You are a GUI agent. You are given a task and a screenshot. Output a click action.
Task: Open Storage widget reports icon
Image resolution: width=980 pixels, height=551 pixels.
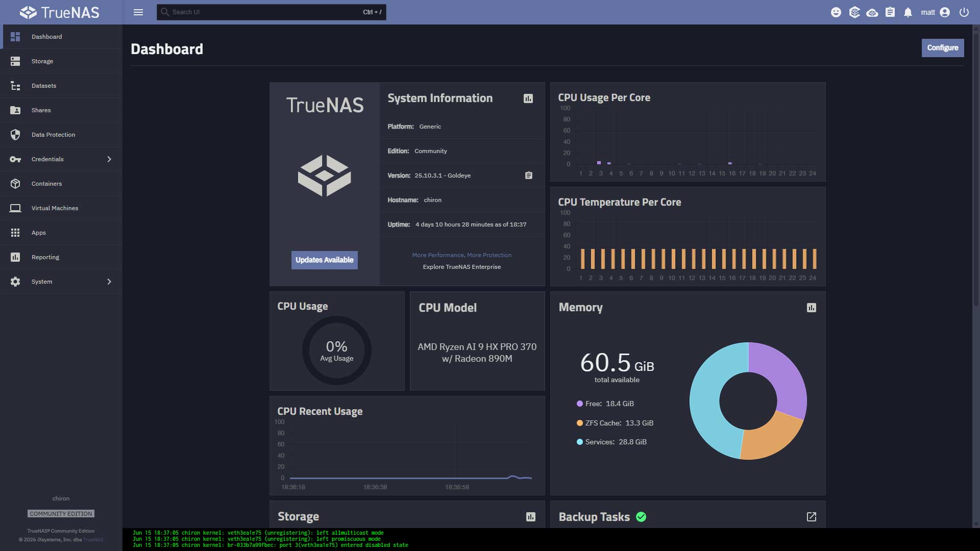point(531,517)
